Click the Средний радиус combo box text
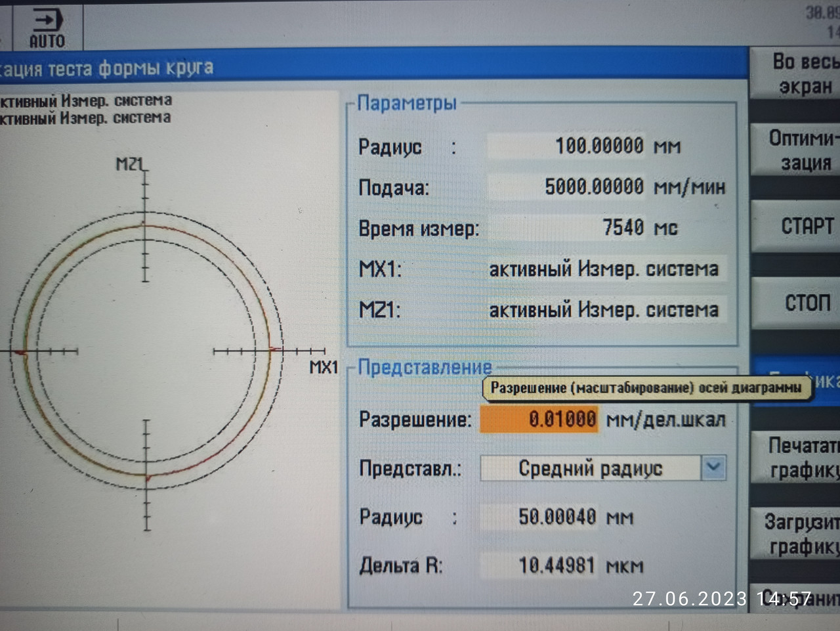 (x=591, y=468)
